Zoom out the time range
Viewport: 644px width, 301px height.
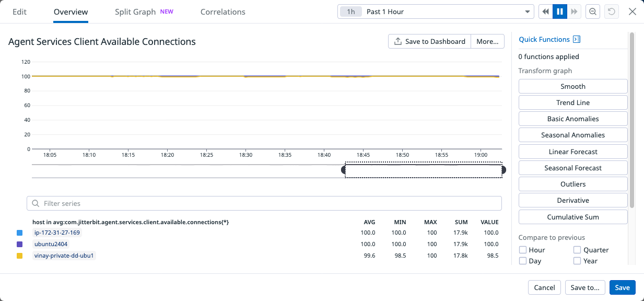[593, 12]
